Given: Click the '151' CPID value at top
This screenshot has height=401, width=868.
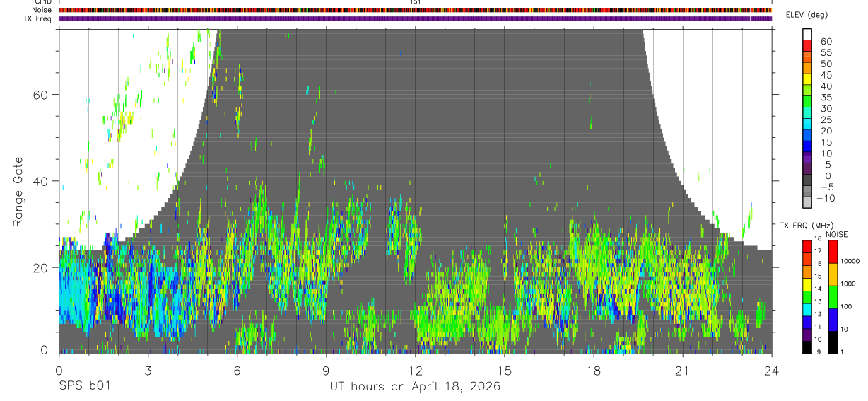Looking at the screenshot, I should (415, 2).
